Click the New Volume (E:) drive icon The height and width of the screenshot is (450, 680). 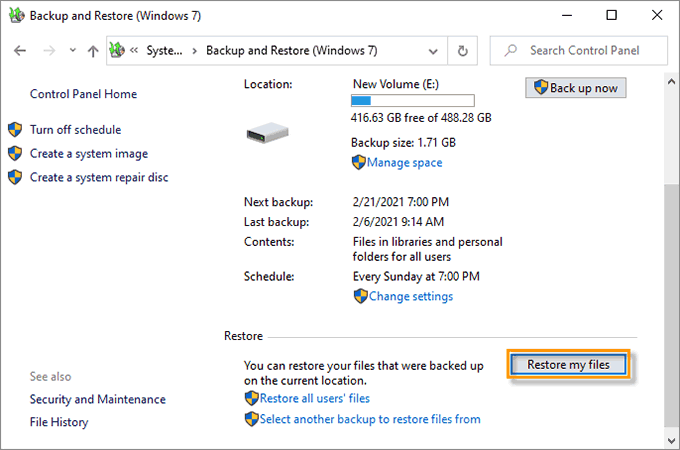click(268, 133)
